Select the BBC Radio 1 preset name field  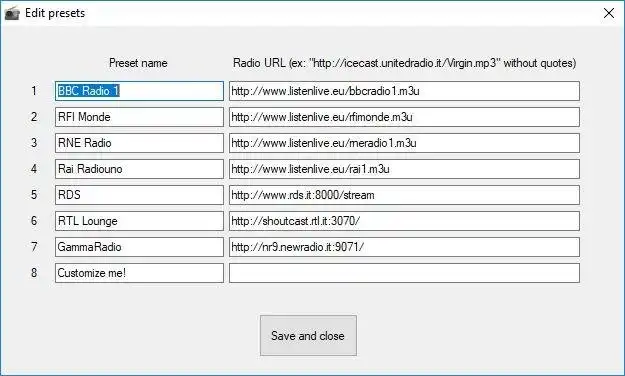[139, 91]
